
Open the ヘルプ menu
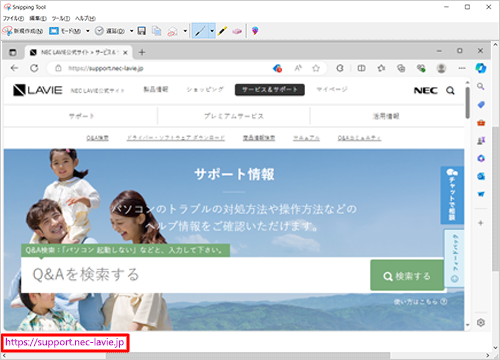click(85, 19)
